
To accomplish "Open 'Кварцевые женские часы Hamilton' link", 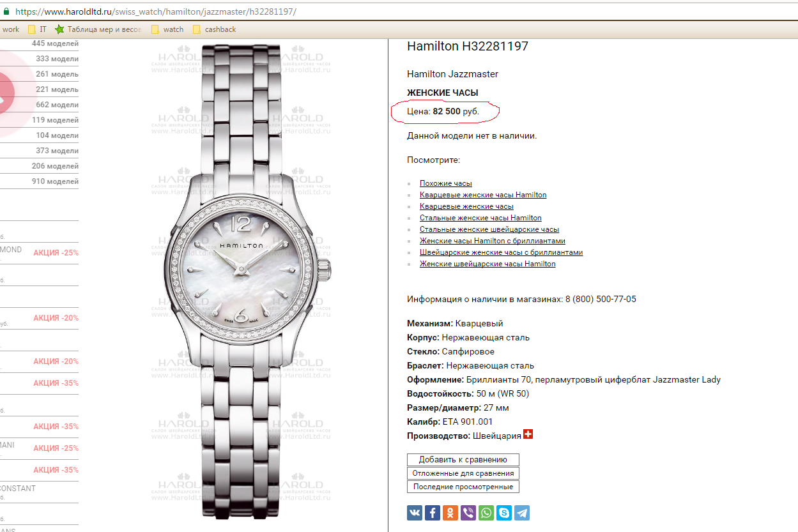I will coord(483,195).
